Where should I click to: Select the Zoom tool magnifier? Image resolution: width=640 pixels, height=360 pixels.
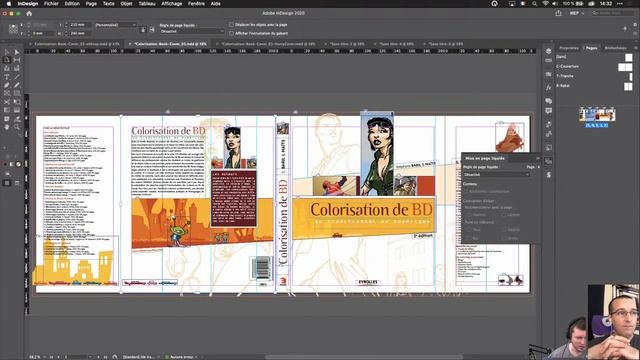click(x=17, y=127)
